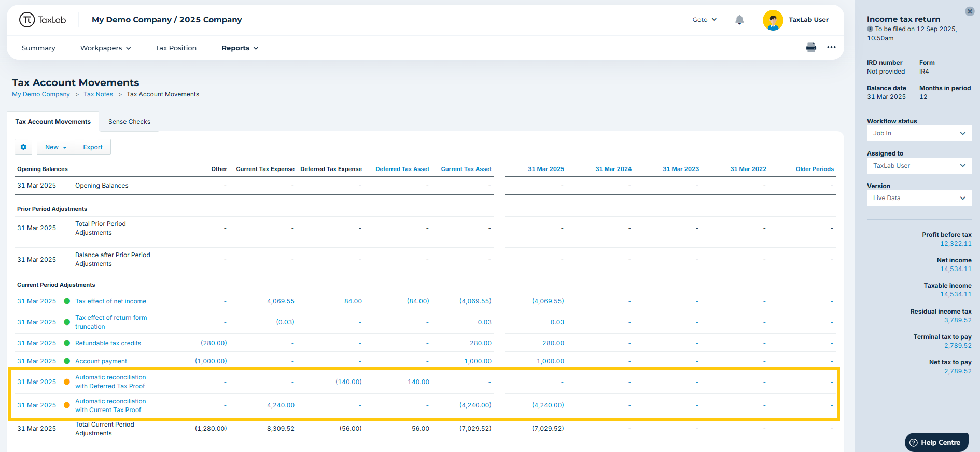Click orange status dot for Current Tax Proof reconciliation
The width and height of the screenshot is (980, 452).
[67, 405]
